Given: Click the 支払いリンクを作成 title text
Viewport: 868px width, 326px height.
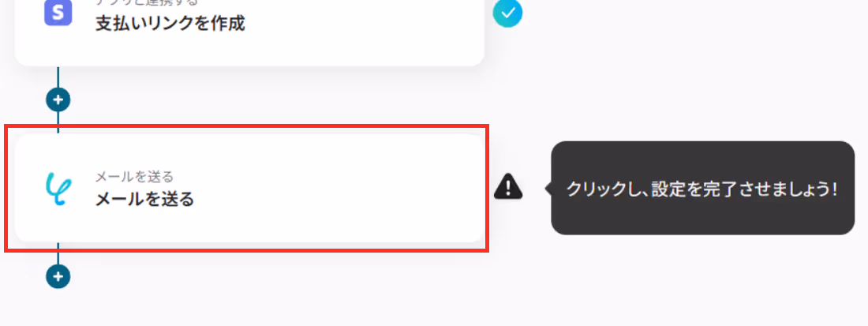Looking at the screenshot, I should pos(170,24).
